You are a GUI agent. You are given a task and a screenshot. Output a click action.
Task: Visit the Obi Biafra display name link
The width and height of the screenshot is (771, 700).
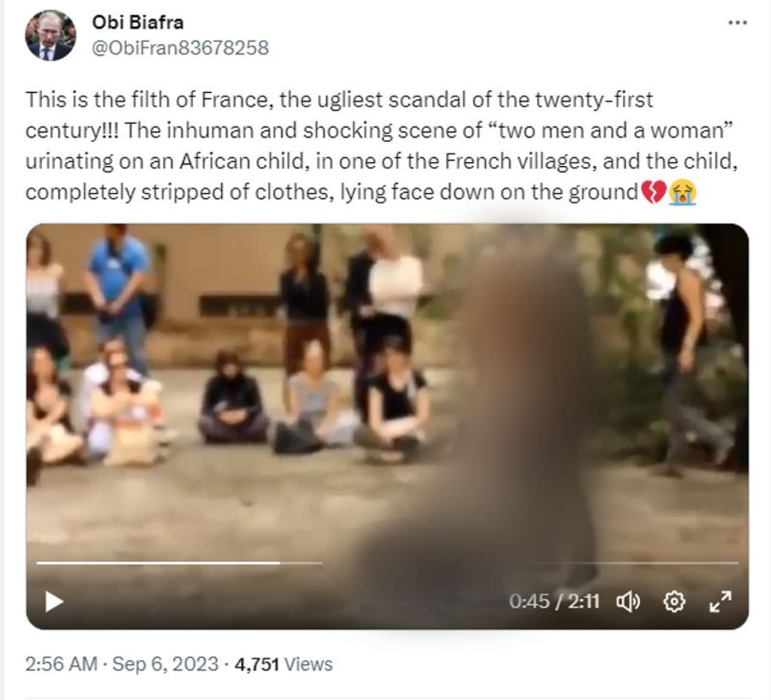click(x=138, y=22)
